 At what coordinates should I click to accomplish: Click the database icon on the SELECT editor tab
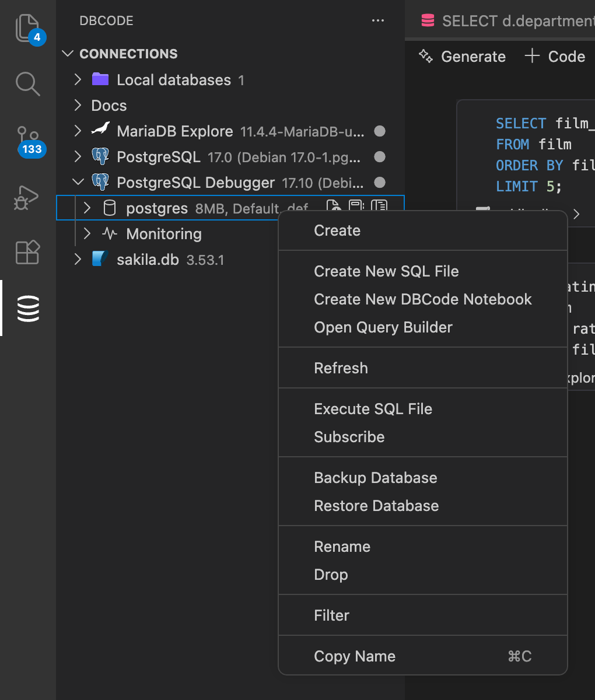coord(428,21)
